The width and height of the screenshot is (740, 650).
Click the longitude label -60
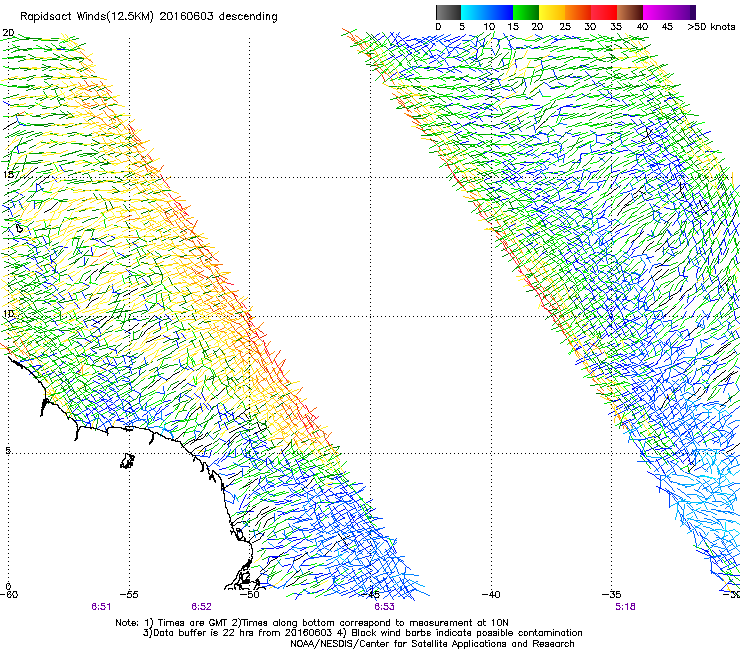[x=9, y=595]
